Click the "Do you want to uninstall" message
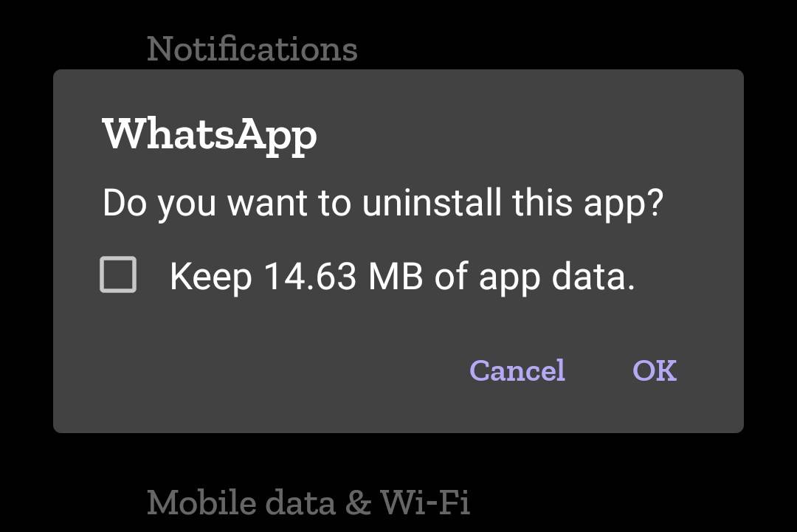 (x=382, y=203)
